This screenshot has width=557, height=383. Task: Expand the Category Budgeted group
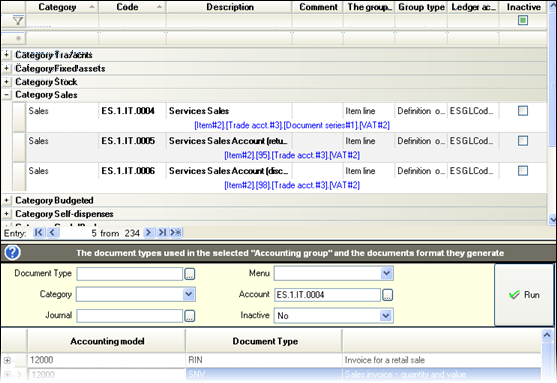(x=6, y=200)
